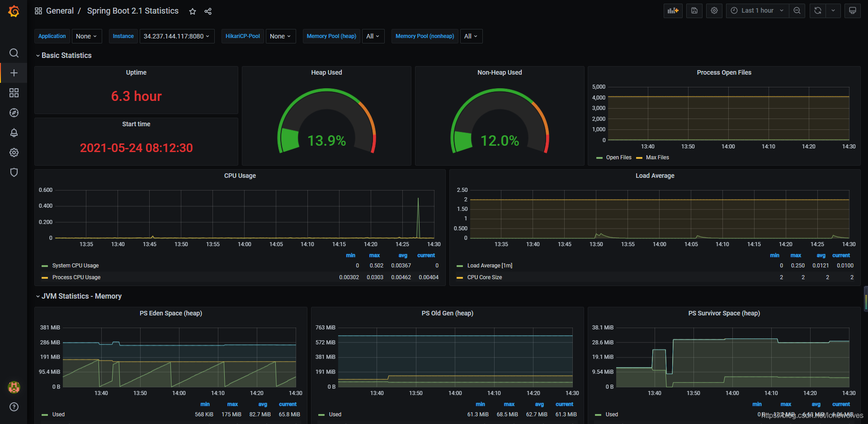The image size is (868, 424).
Task: Open the Server Admin shield icon
Action: click(14, 172)
